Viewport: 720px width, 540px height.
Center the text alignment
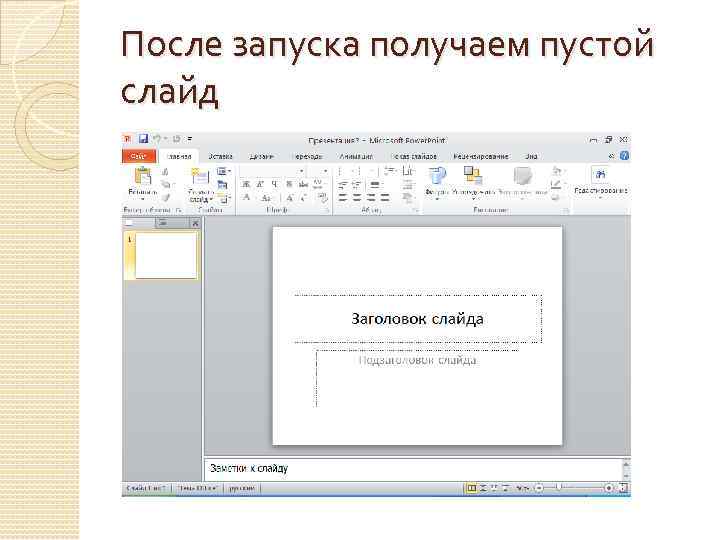point(357,198)
